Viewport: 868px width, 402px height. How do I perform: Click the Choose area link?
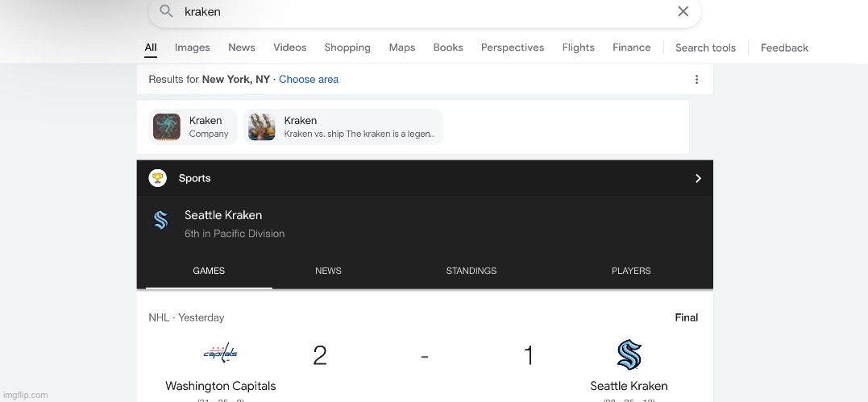309,80
